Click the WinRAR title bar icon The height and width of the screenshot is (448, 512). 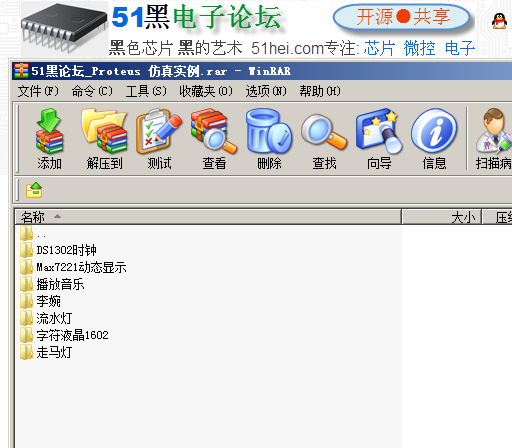21,71
